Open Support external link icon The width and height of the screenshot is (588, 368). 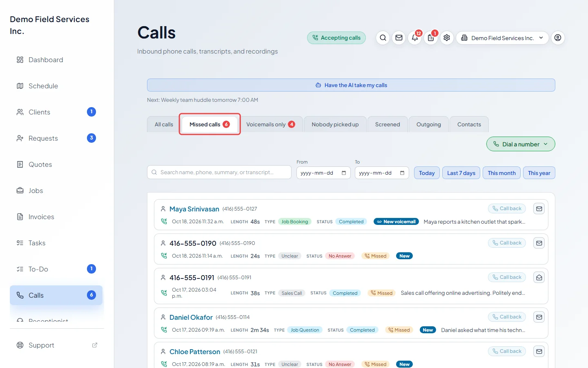pyautogui.click(x=95, y=345)
